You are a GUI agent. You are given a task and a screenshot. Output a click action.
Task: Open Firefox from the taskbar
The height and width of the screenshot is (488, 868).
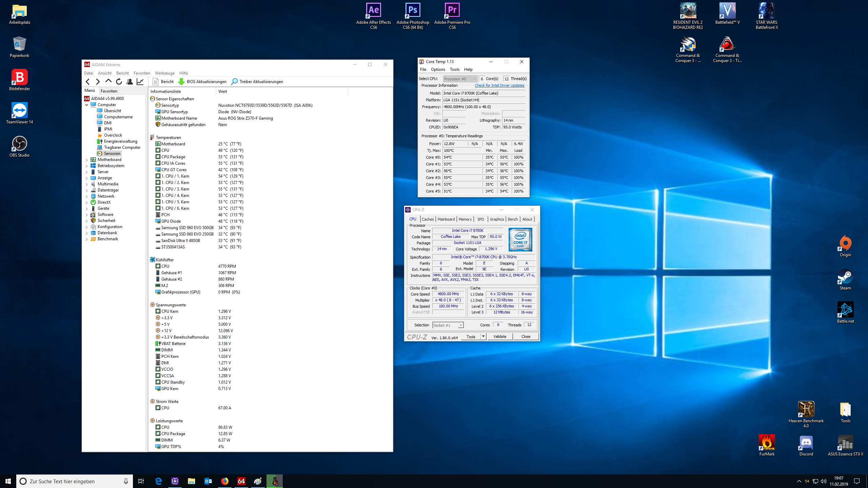pyautogui.click(x=224, y=481)
